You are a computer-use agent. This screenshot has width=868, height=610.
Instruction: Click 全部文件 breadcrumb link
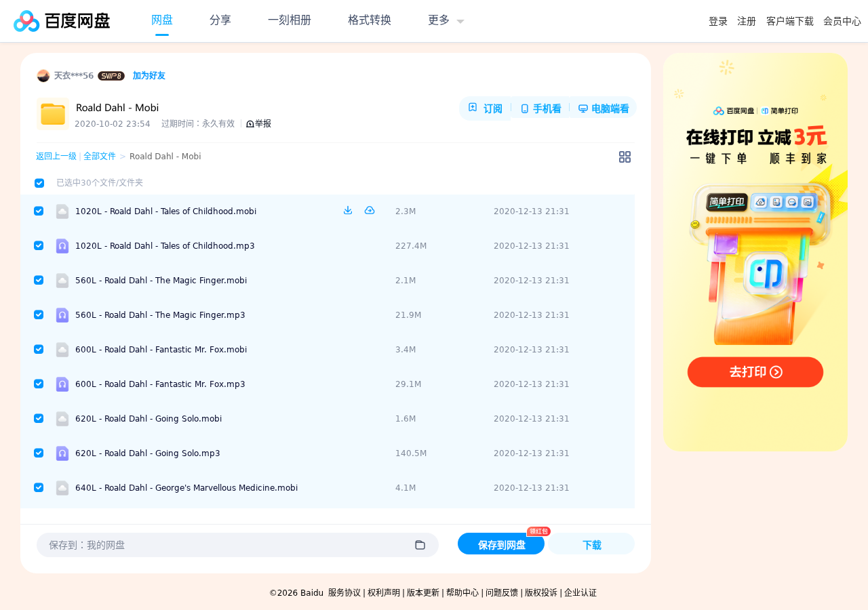pyautogui.click(x=100, y=157)
